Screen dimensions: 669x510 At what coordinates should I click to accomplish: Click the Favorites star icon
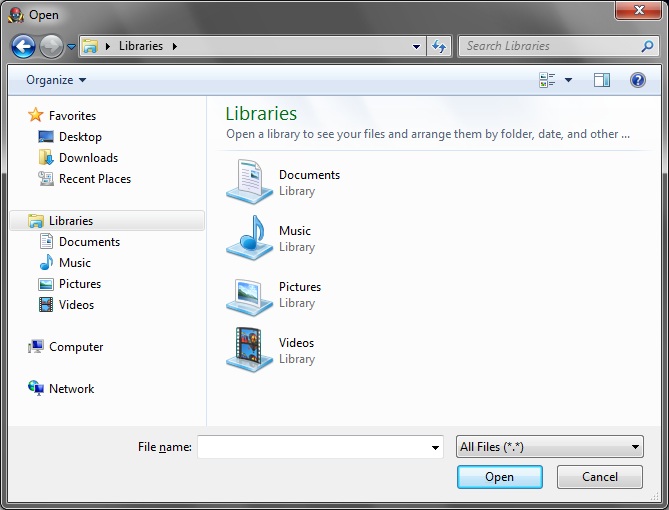(35, 115)
